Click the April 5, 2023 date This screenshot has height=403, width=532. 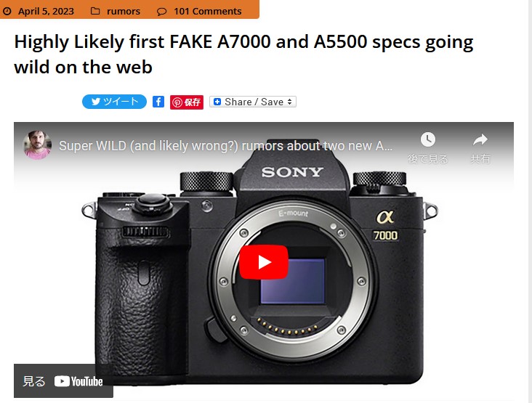[x=46, y=11]
